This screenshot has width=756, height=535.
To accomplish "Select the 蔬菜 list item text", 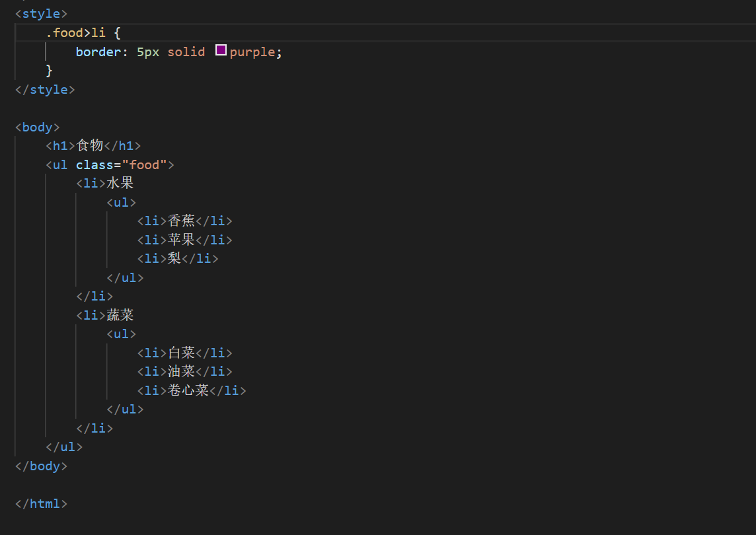I will (x=120, y=314).
